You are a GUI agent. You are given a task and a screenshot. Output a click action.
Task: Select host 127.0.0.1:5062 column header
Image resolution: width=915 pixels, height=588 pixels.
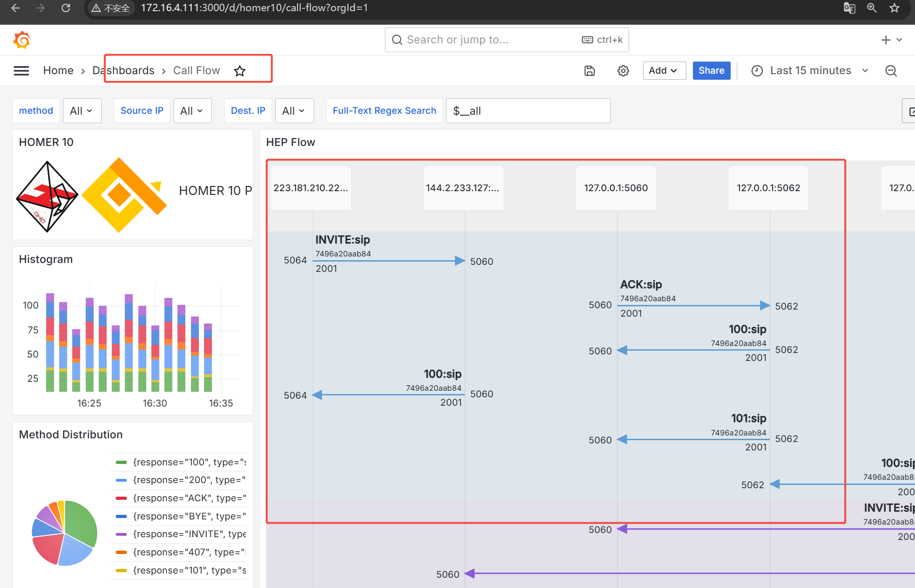point(768,188)
